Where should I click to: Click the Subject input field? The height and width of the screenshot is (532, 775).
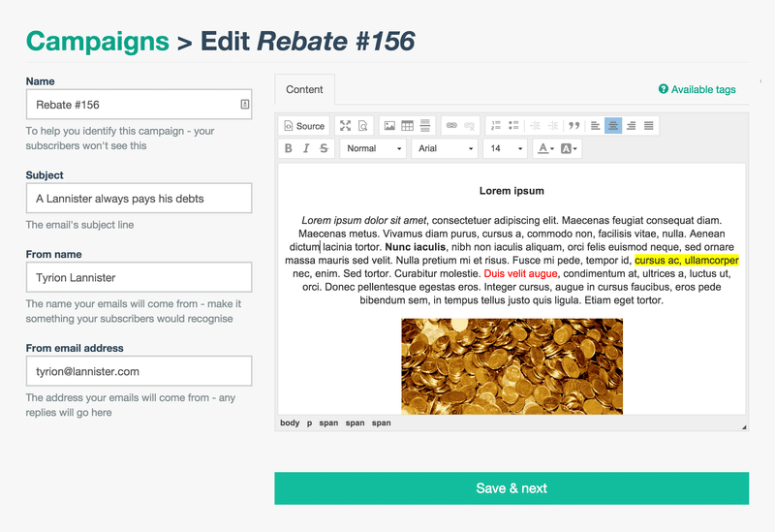coord(139,199)
